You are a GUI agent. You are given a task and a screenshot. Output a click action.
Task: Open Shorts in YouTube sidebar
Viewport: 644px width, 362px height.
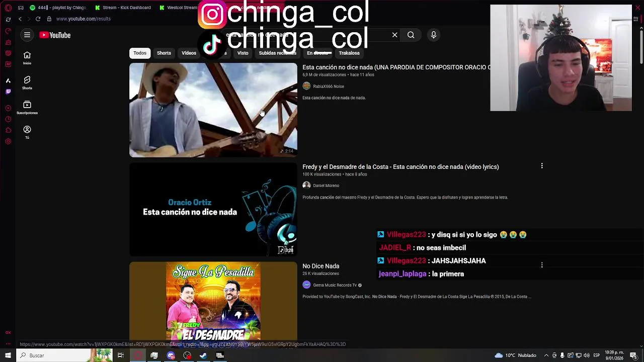[27, 82]
